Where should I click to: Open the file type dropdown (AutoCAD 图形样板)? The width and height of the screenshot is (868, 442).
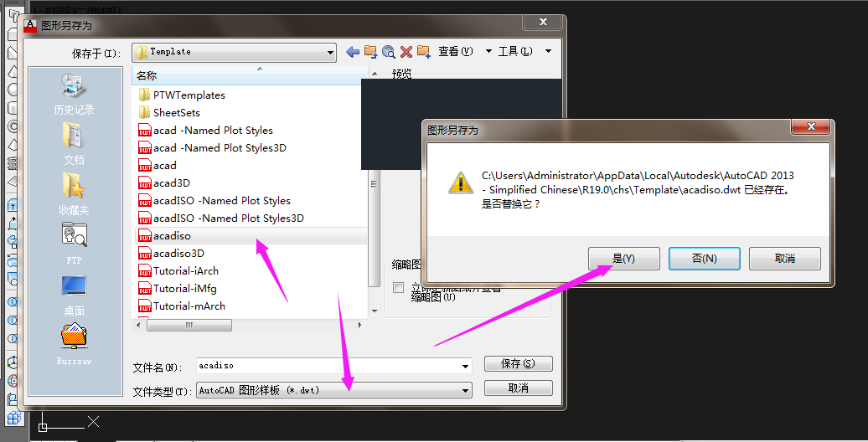click(x=334, y=391)
